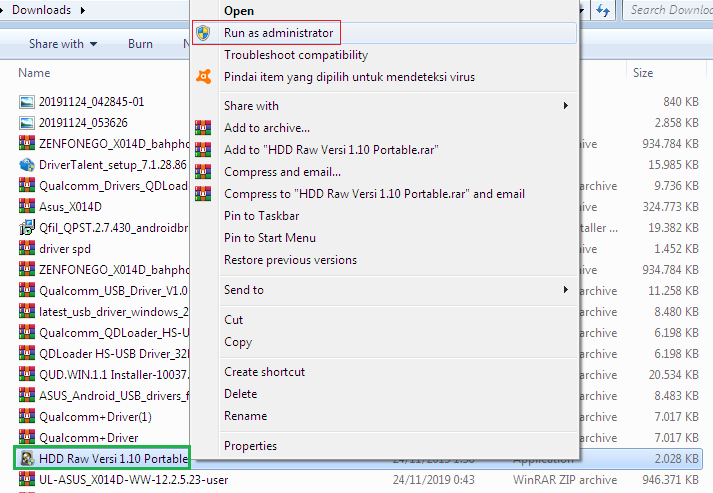Image resolution: width=713 pixels, height=493 pixels.
Task: Click the 946.371 KB size cell
Action: tap(670, 479)
